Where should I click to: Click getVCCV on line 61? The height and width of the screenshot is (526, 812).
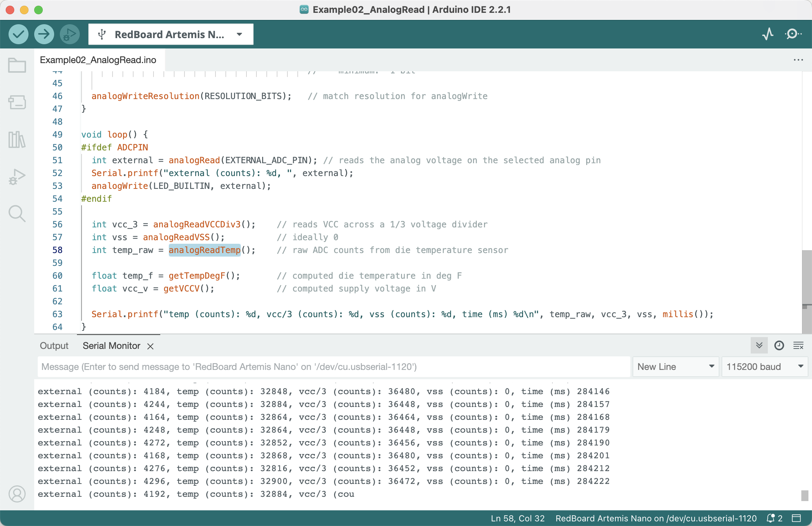point(182,288)
